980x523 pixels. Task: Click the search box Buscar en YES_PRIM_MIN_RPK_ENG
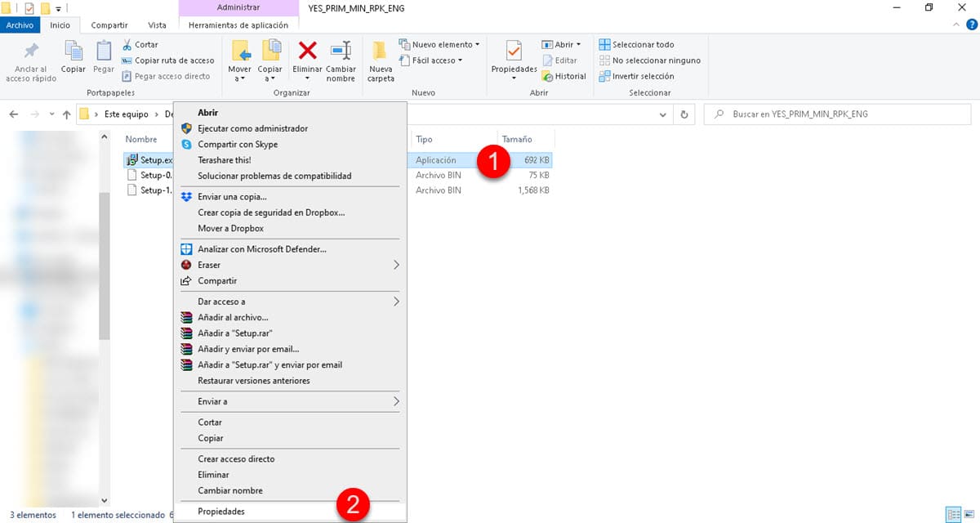[x=841, y=114]
